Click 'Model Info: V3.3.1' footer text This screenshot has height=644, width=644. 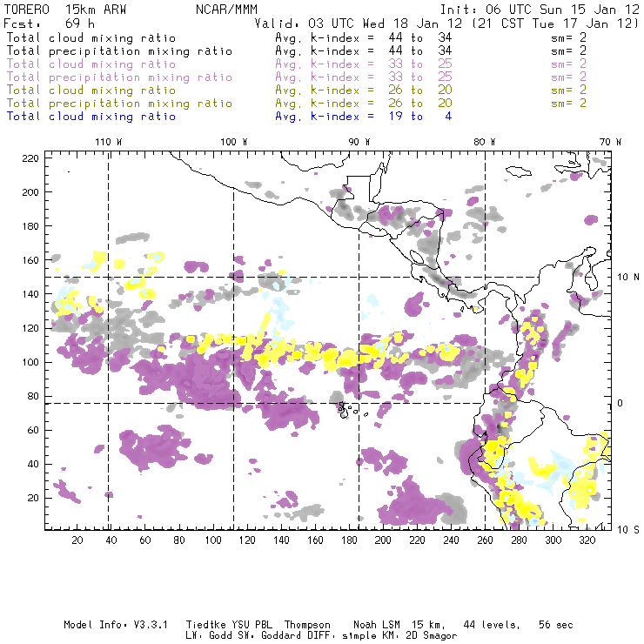coord(116,625)
